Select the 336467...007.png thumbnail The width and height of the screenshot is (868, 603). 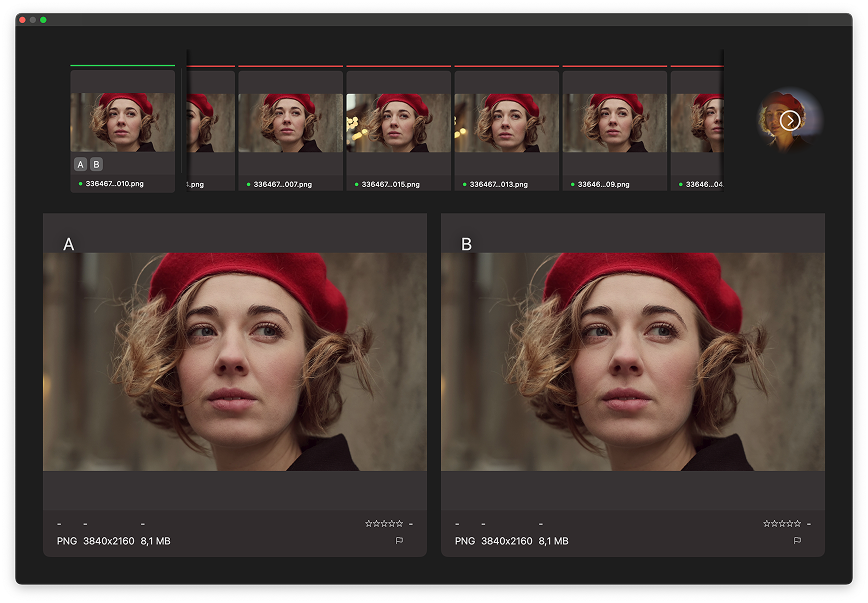point(290,123)
